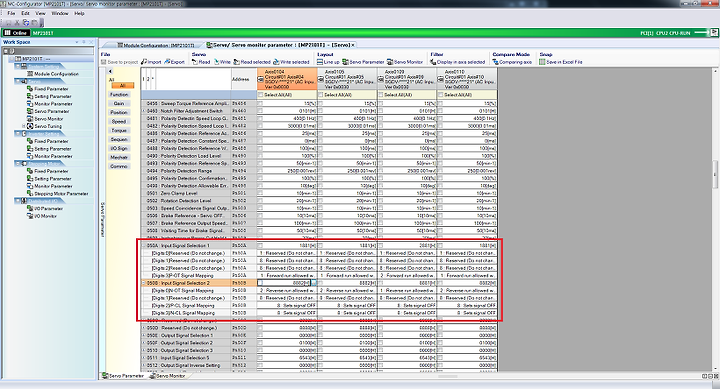Screen dimensions: 720x389
Task: Click the Import icon in File group
Action: (x=144, y=62)
